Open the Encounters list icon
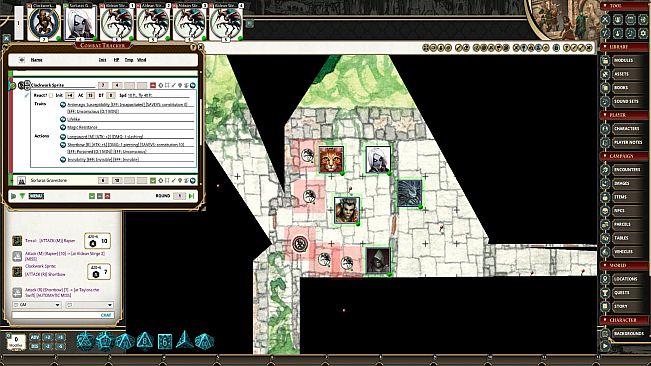Screen dimensions: 651x366 (605, 170)
